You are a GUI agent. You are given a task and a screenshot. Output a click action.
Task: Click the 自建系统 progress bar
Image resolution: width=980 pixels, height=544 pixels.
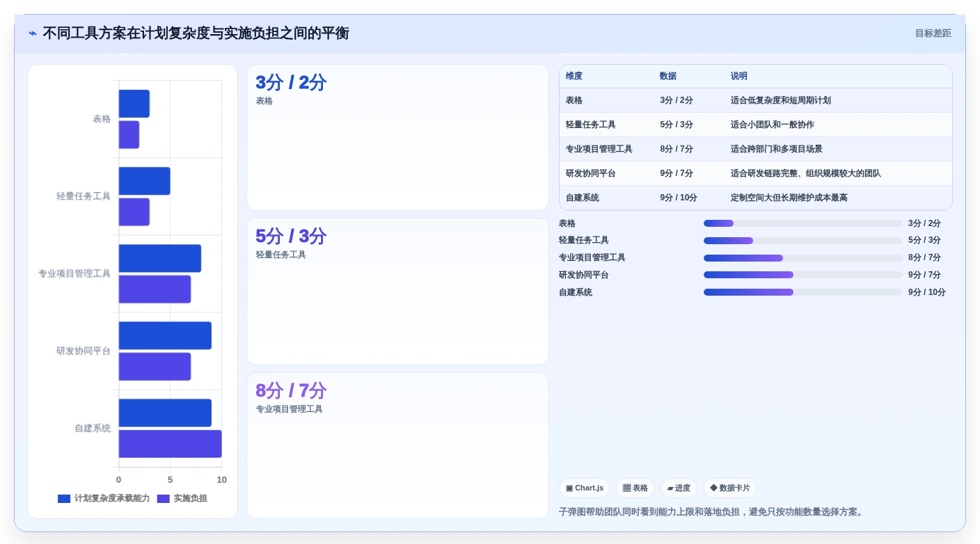(x=803, y=292)
